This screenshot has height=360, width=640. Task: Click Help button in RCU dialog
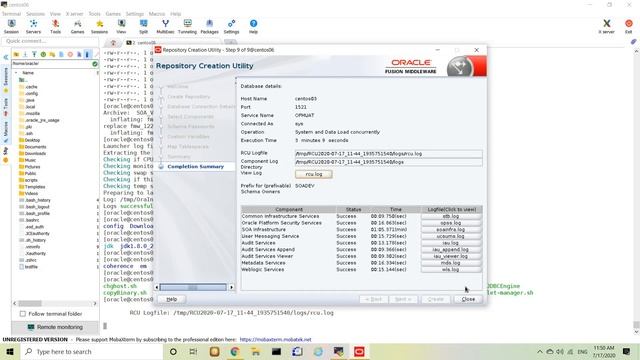click(x=172, y=299)
